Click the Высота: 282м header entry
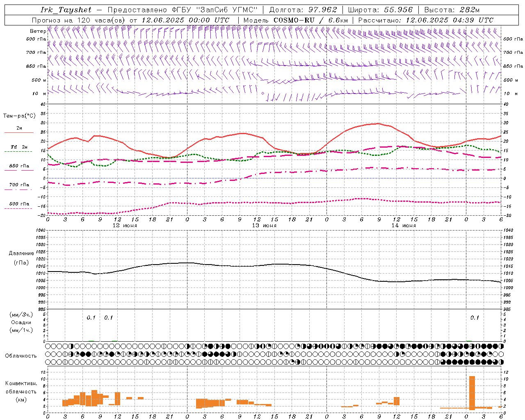 (452, 10)
